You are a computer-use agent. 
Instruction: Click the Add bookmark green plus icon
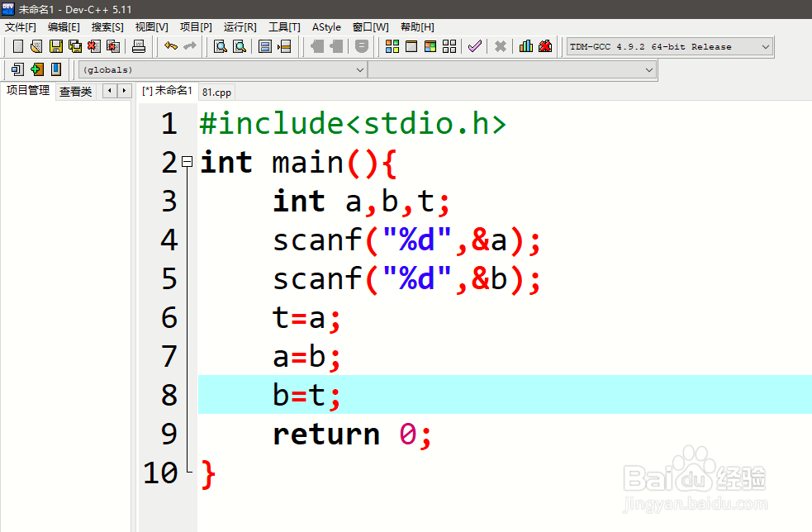tap(37, 69)
